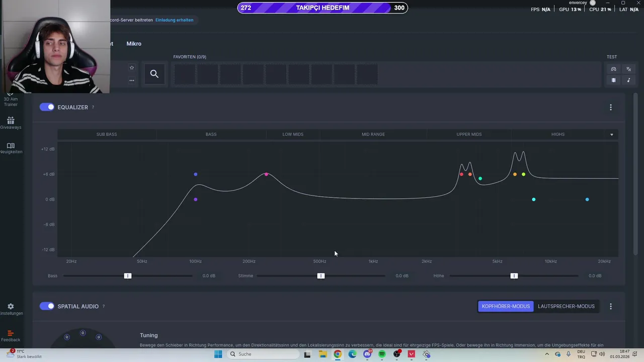The width and height of the screenshot is (644, 362).
Task: Open the Spatial Audio three-dot menu
Action: [611, 306]
